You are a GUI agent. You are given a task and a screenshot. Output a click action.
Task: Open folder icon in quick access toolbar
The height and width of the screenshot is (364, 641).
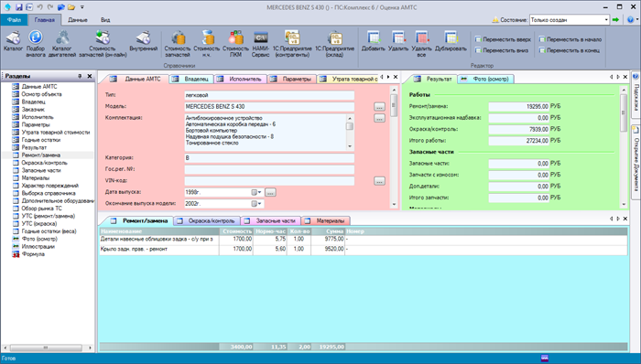click(x=71, y=7)
